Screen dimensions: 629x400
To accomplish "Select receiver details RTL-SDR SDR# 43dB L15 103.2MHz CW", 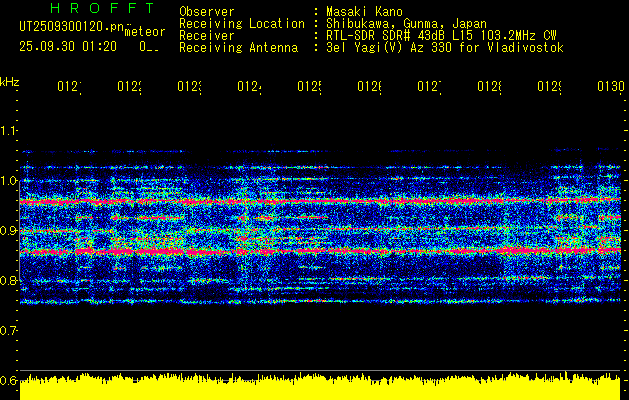I will click(441, 36).
